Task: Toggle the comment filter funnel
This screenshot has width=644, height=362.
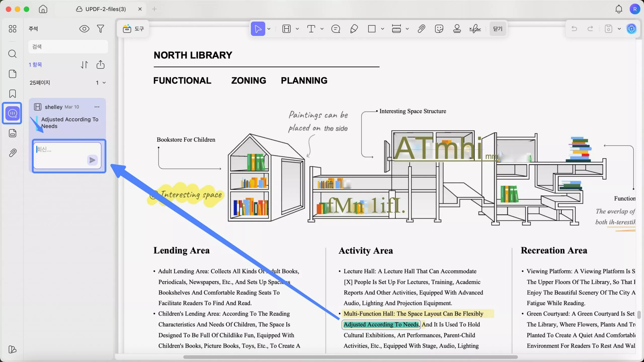Action: [x=100, y=29]
